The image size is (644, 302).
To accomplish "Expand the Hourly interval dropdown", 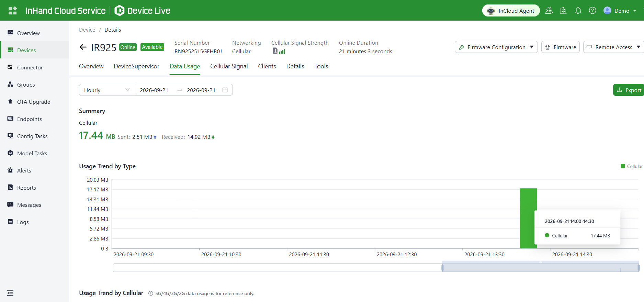I will pyautogui.click(x=107, y=90).
